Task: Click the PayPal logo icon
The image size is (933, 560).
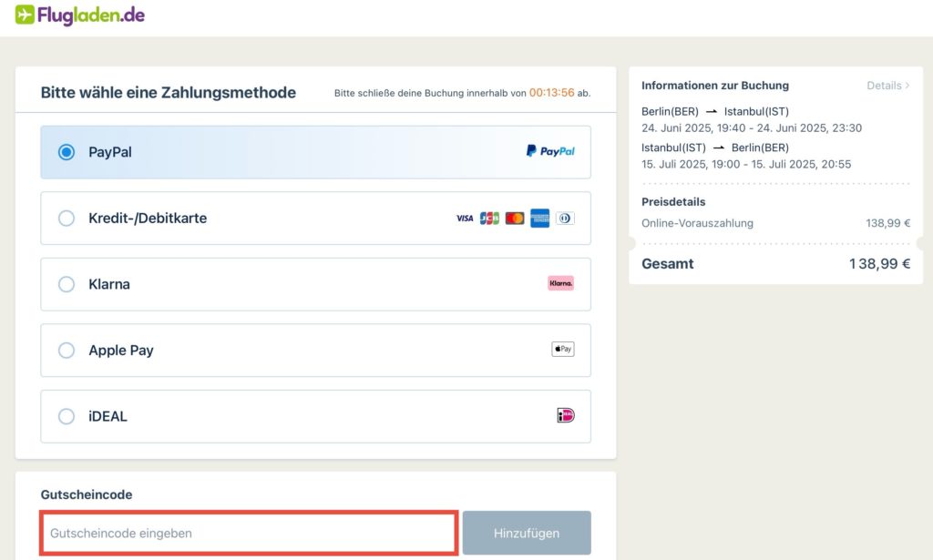Action: click(550, 151)
